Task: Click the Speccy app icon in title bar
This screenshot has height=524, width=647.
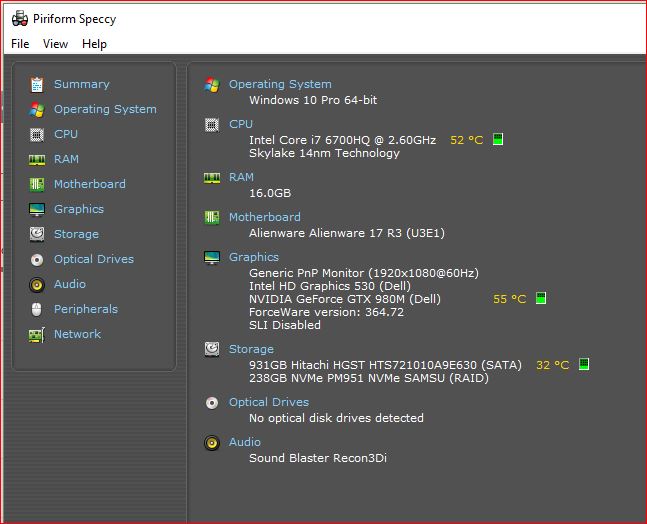Action: coord(20,19)
